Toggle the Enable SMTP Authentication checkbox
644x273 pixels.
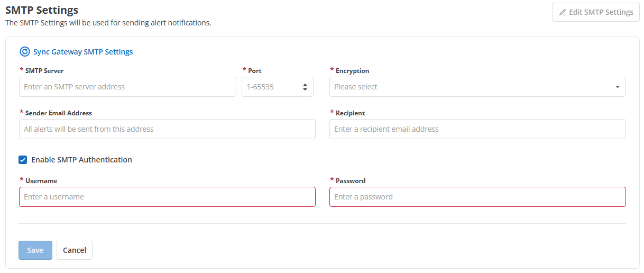point(23,160)
